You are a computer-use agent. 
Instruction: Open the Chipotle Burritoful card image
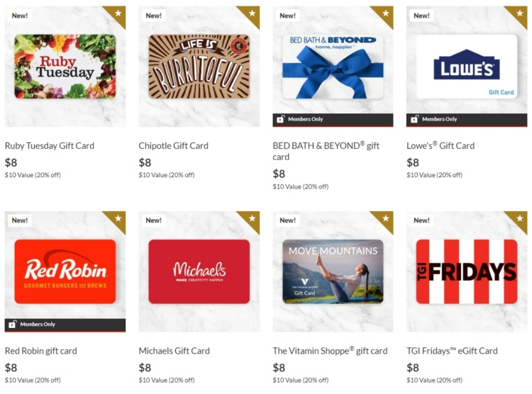point(199,67)
